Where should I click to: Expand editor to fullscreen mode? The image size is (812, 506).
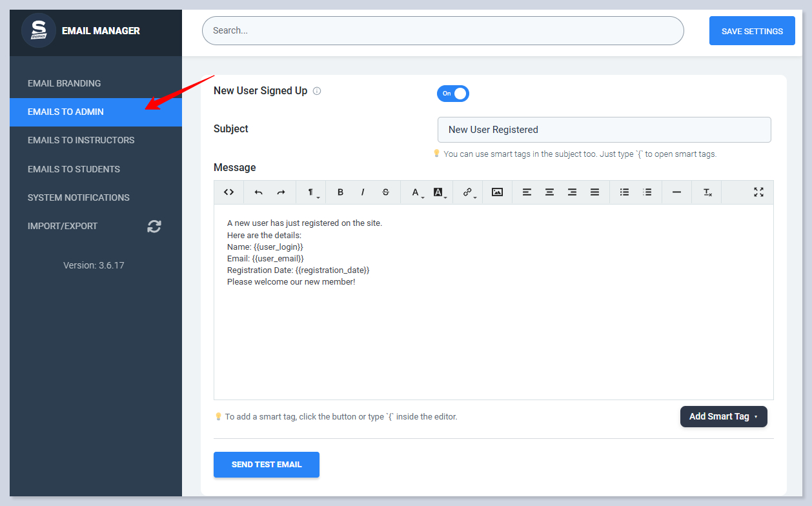(x=758, y=192)
